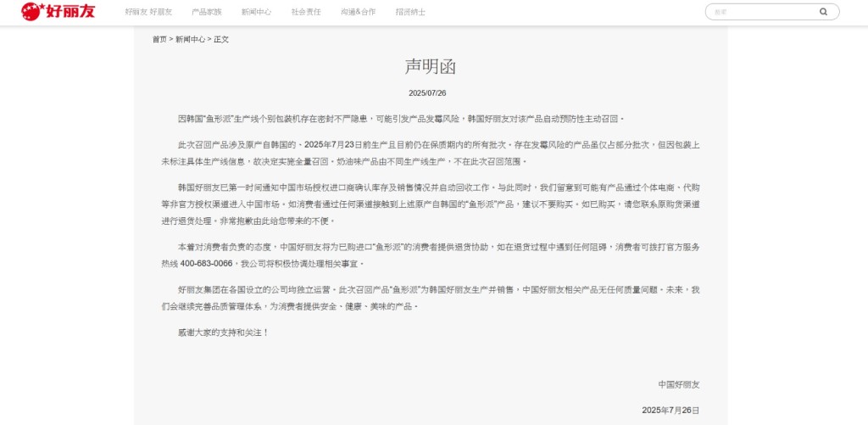Click the search magnifier icon

(823, 12)
